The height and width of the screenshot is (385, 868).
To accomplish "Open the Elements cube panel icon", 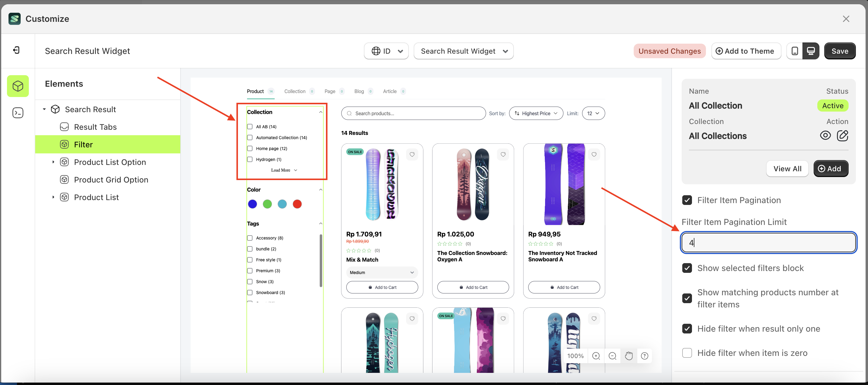I will pos(18,86).
